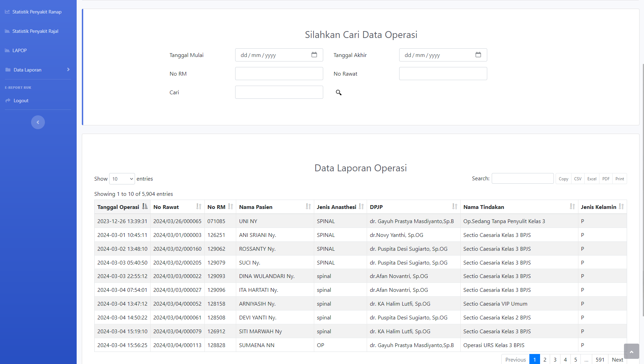Viewport: 644px width, 364px height.
Task: Open the LAPOP sidebar menu item
Action: click(x=20, y=50)
